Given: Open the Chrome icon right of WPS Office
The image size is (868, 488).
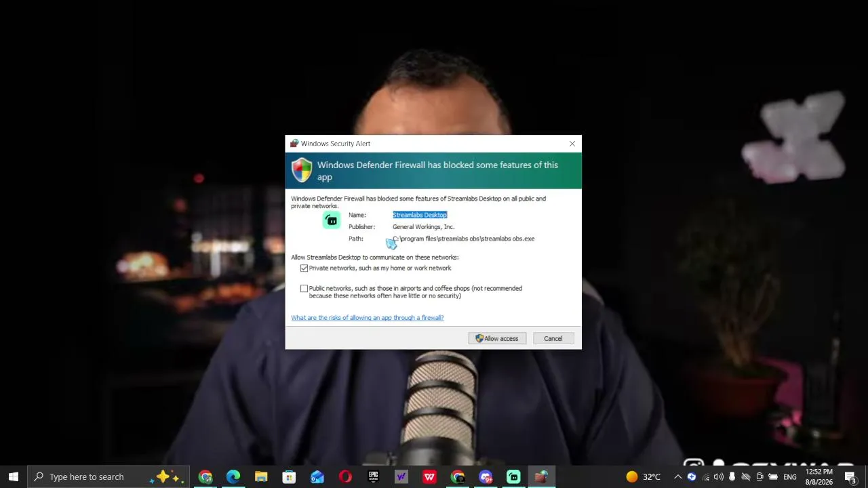Looking at the screenshot, I should coord(458,476).
